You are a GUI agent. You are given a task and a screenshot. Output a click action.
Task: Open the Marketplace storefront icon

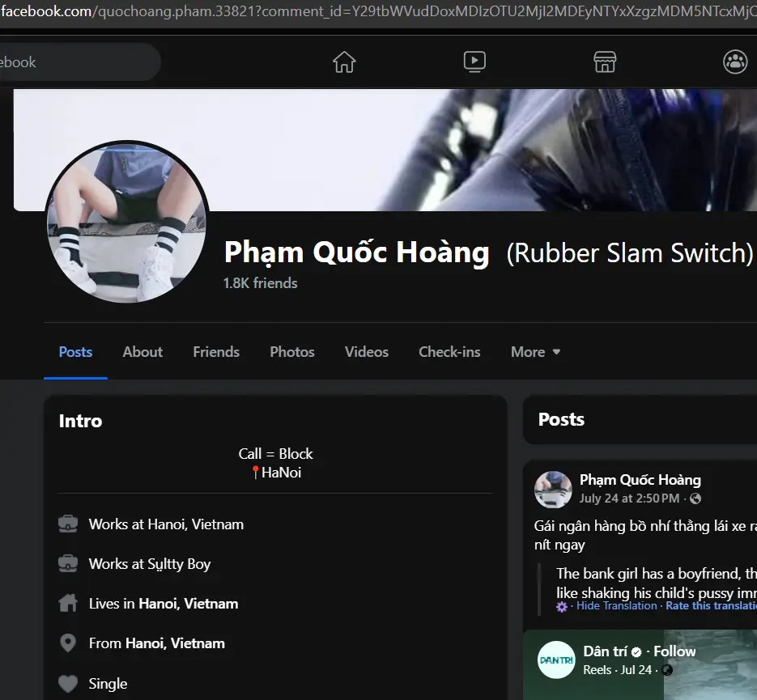(x=605, y=62)
